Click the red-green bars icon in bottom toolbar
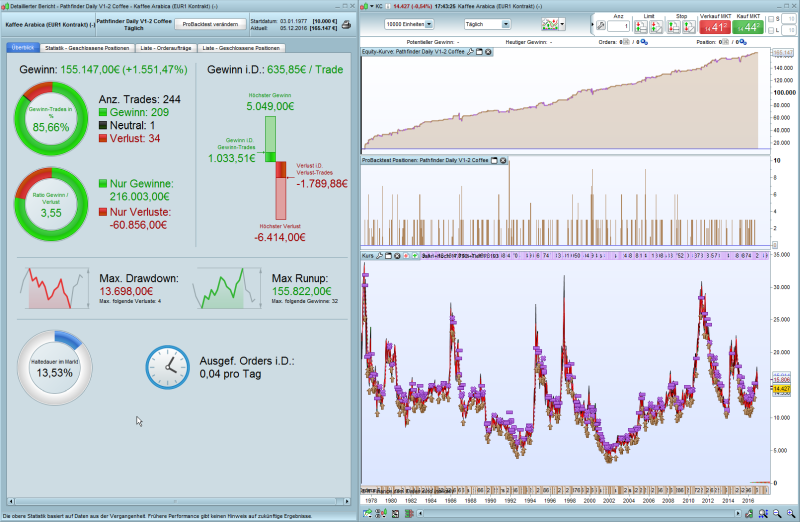800x522 pixels. pos(409,513)
